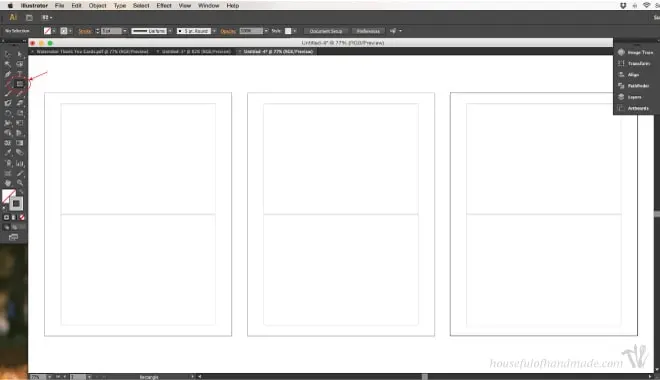Viewport: 660px width, 380px height.
Task: Open the Object menu
Action: coord(97,5)
